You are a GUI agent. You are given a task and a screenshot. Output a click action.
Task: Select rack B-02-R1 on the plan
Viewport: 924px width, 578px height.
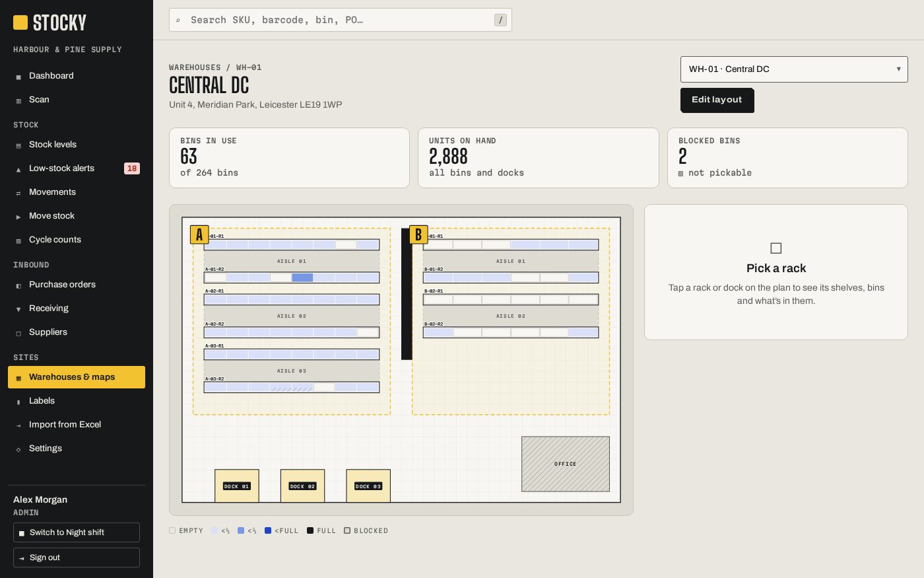click(511, 299)
